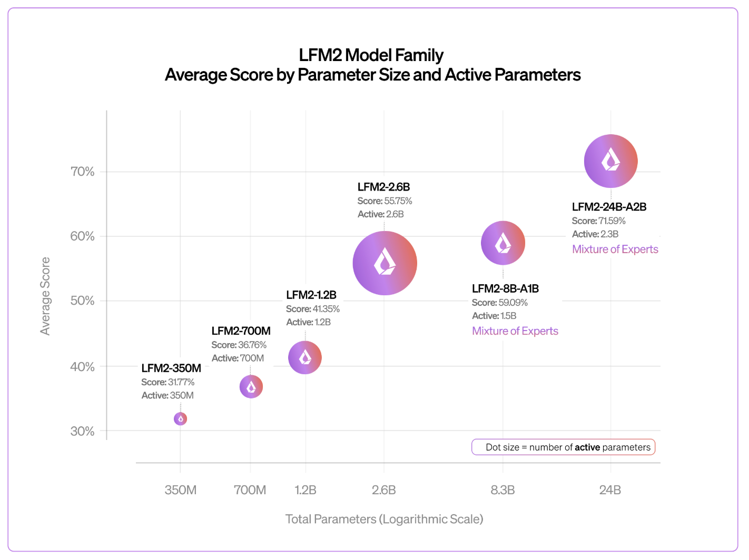Viewport: 749px width, 560px height.
Task: Select the LFM2-24B-A2B bubble at top right
Action: (610, 161)
